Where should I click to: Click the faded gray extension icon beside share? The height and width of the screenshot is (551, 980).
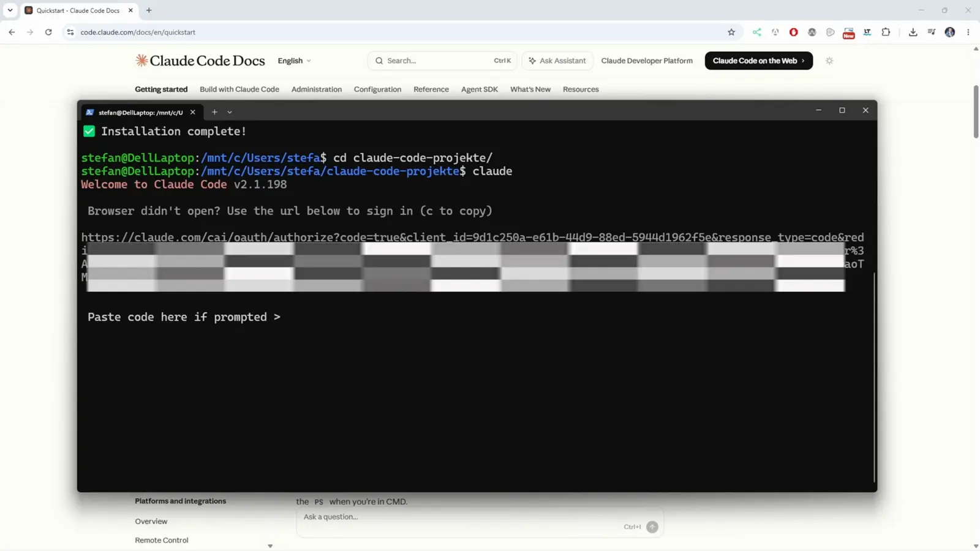coord(775,32)
